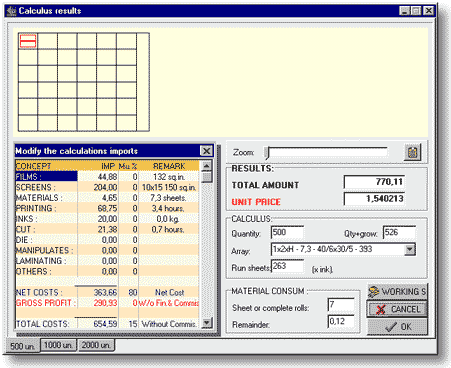Click the TOTAL COSTS row label
This screenshot has height=368, width=451.
click(x=42, y=324)
